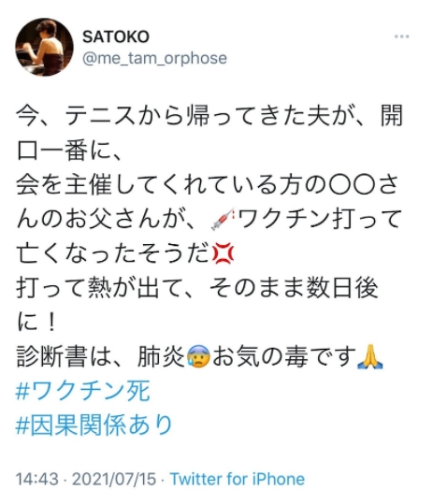Click the tweet line beginning 今、テニスから
The height and width of the screenshot is (504, 433).
tap(209, 115)
